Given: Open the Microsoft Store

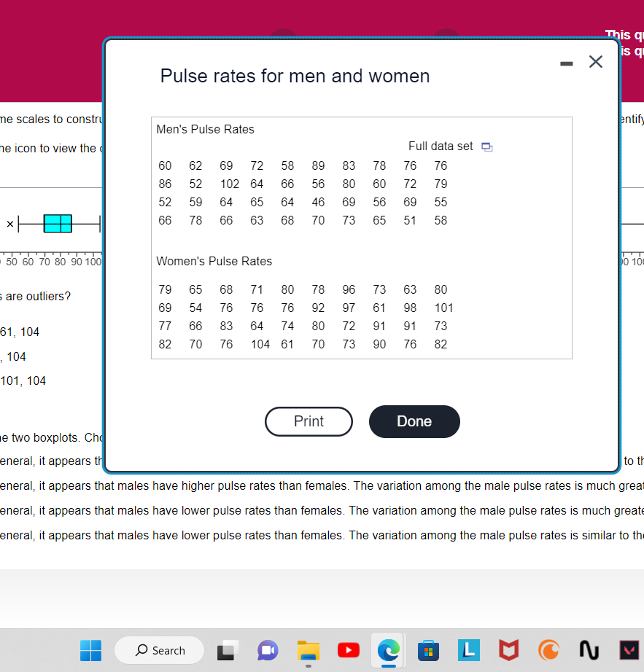Looking at the screenshot, I should tap(428, 650).
